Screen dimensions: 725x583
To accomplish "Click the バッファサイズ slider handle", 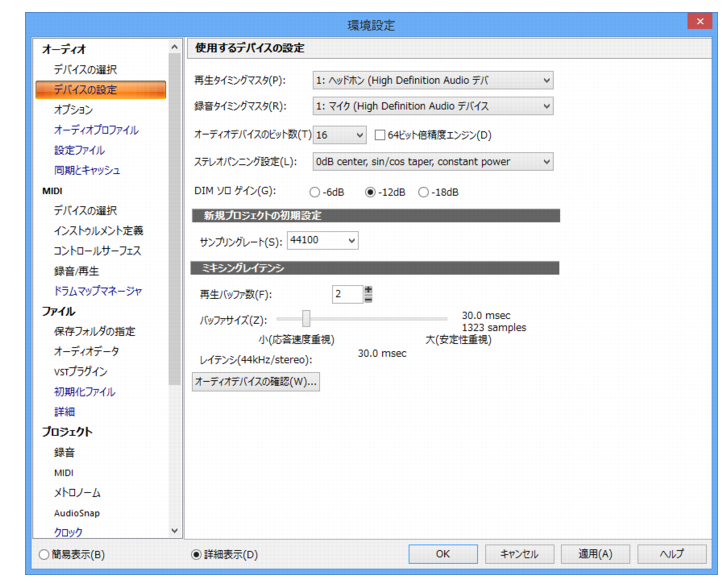I will pos(306,319).
